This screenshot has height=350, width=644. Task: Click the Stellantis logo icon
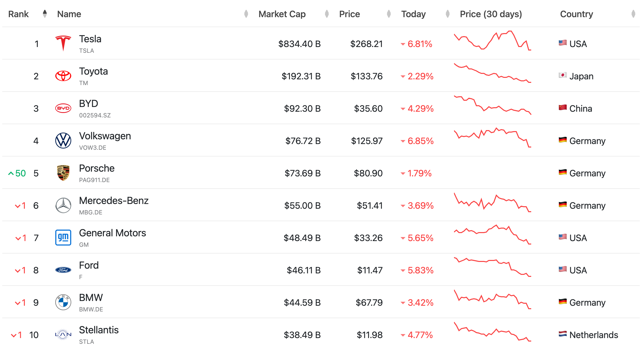63,335
